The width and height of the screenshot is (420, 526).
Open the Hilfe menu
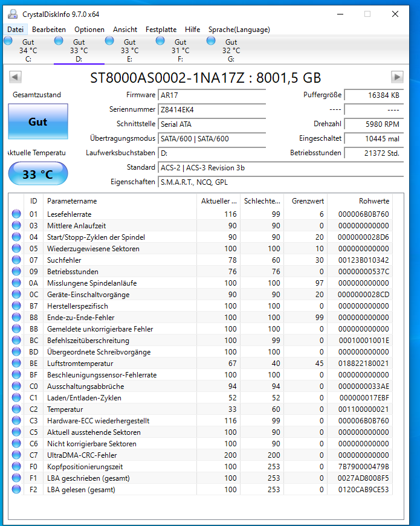point(192,30)
